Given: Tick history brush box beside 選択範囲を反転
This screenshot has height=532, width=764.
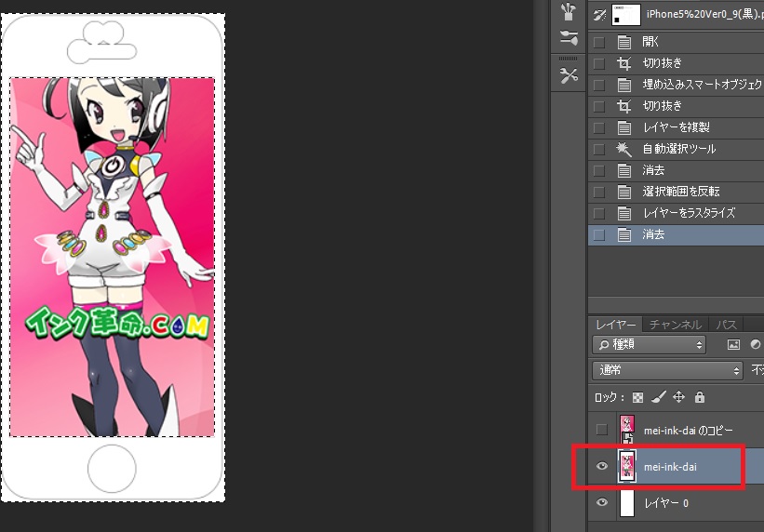Looking at the screenshot, I should pyautogui.click(x=599, y=193).
